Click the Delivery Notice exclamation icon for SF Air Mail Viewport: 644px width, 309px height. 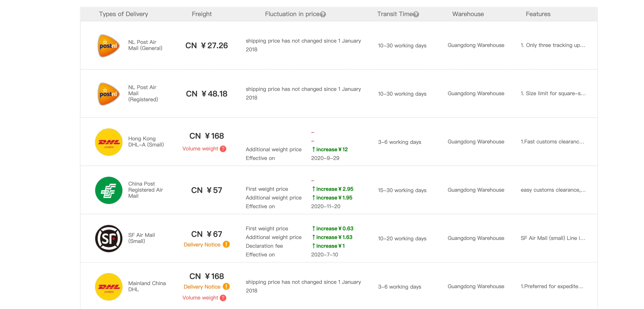tap(226, 244)
